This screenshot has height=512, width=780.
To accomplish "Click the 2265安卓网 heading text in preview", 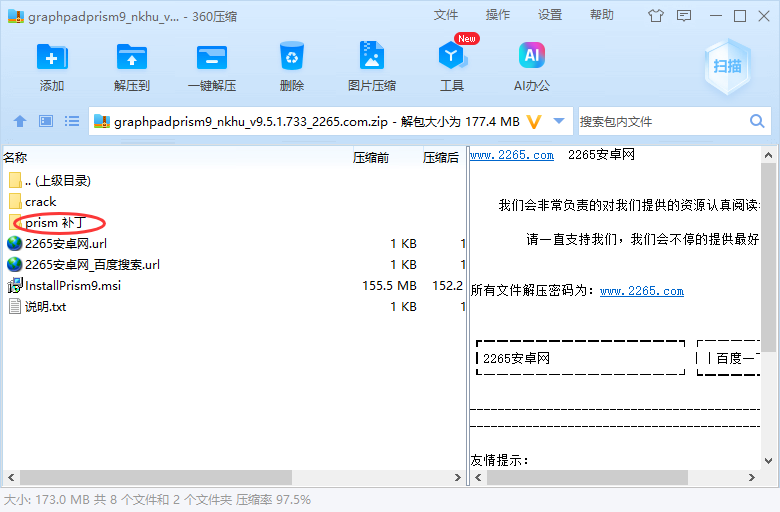I will click(x=601, y=155).
